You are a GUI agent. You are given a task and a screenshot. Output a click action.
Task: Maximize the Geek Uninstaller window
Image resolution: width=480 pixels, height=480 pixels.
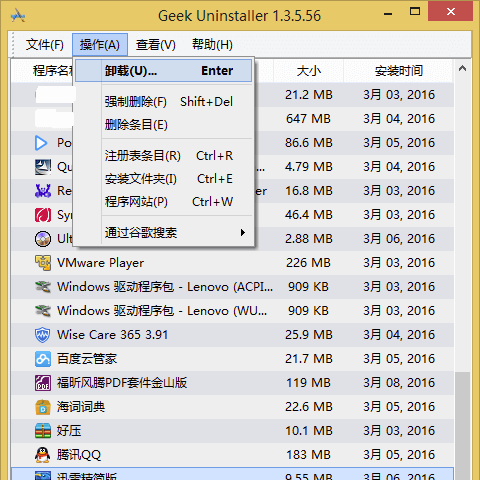click(415, 12)
